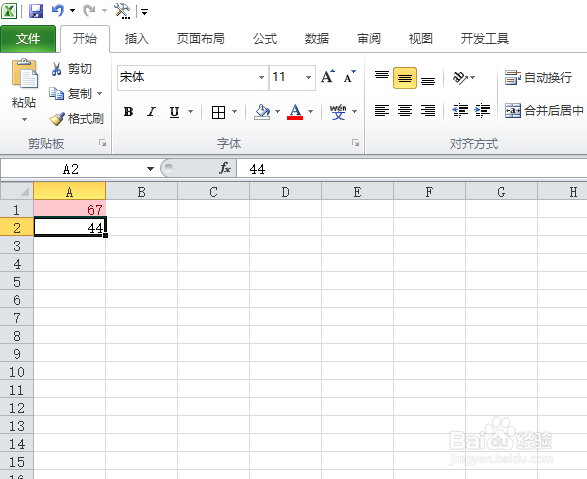Align text left
The height and width of the screenshot is (479, 587).
382,111
